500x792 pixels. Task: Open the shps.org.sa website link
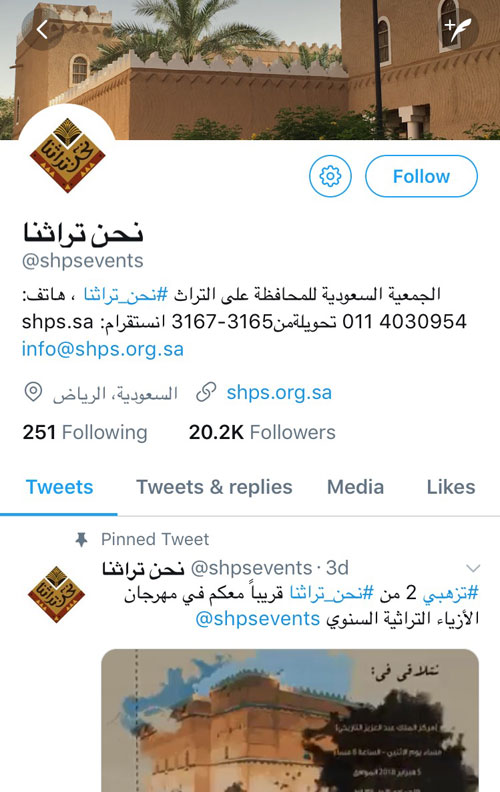point(279,392)
